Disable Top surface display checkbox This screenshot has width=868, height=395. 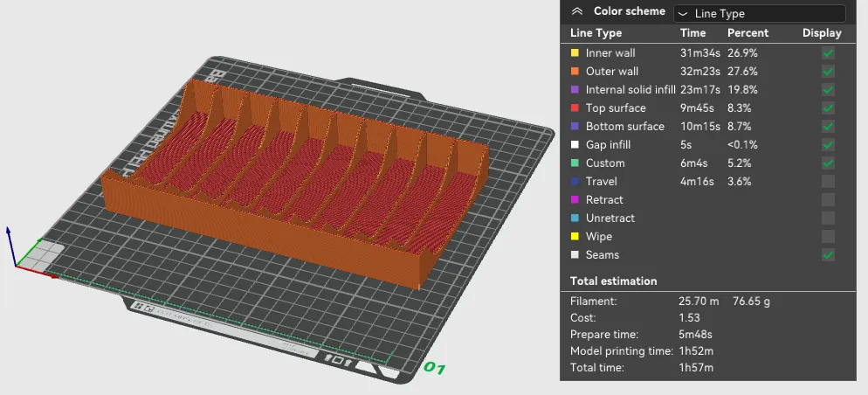point(828,108)
